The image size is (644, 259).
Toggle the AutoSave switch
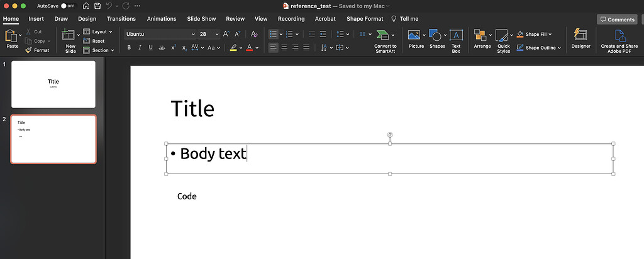click(68, 6)
